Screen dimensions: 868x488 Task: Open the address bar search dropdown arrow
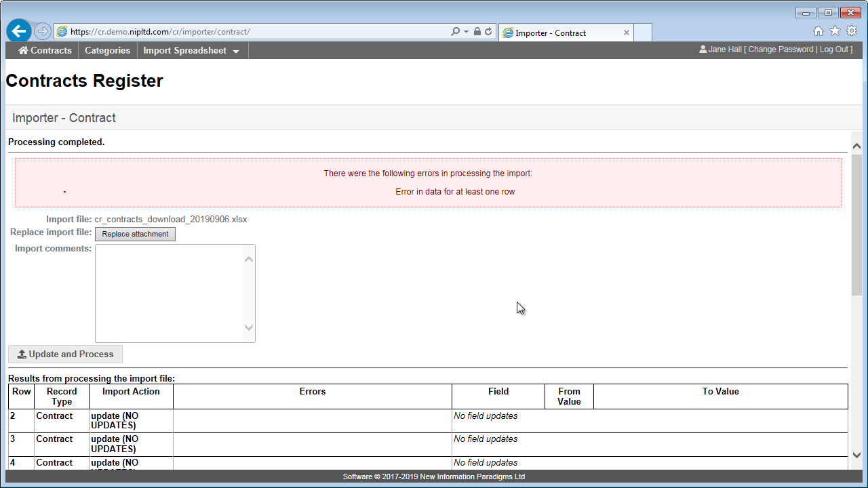(x=467, y=32)
